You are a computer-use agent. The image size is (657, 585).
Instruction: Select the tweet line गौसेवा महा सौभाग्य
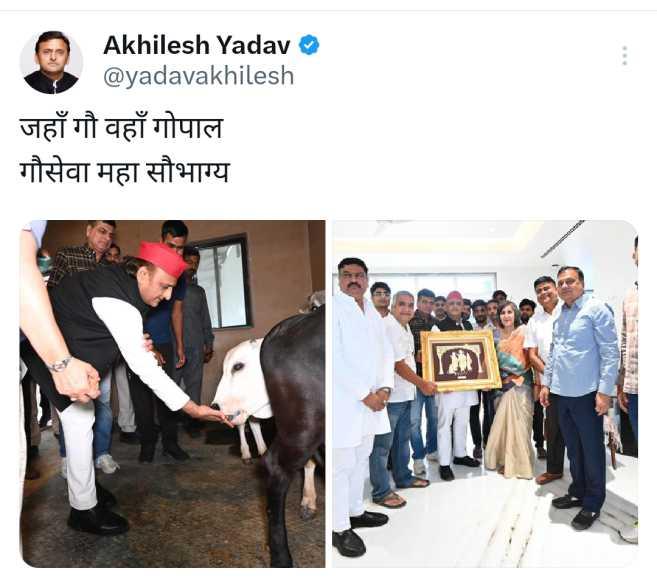(125, 172)
